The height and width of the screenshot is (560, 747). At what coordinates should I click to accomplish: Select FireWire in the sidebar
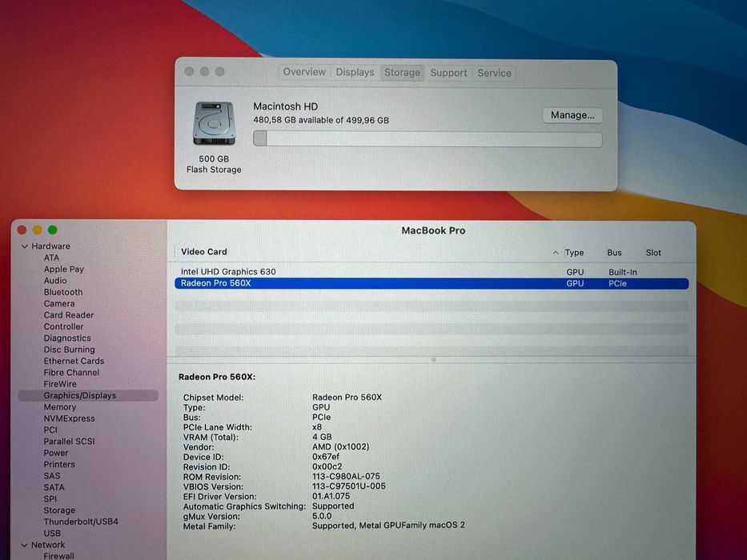click(x=60, y=384)
